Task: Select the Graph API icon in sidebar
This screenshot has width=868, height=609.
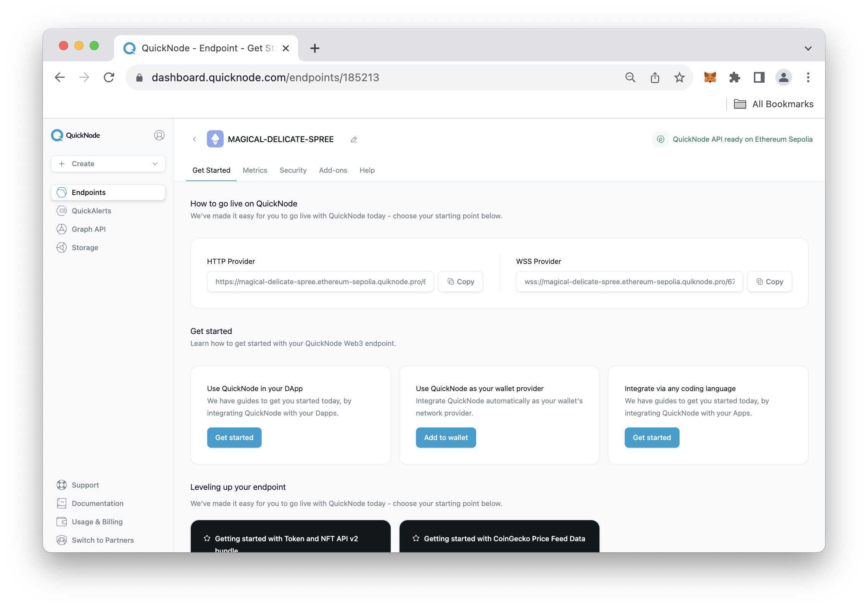Action: (x=62, y=229)
